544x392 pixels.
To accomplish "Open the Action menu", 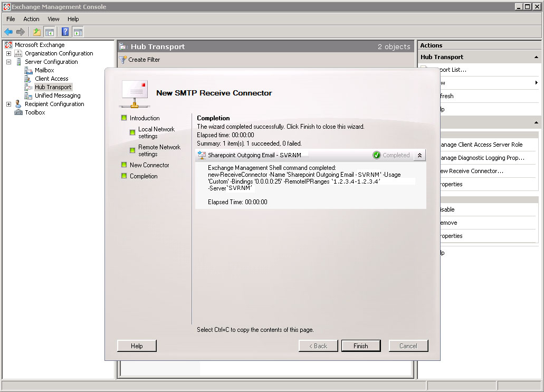I will pos(31,19).
